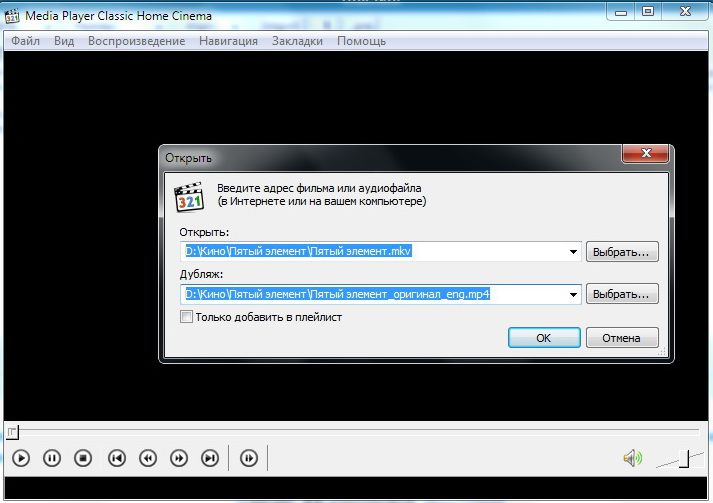713x503 pixels.
Task: Open the Навигация menu
Action: click(228, 41)
